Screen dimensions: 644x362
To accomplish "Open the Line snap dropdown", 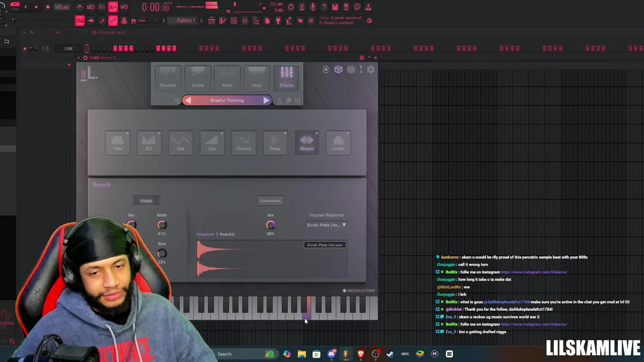I will coord(148,21).
